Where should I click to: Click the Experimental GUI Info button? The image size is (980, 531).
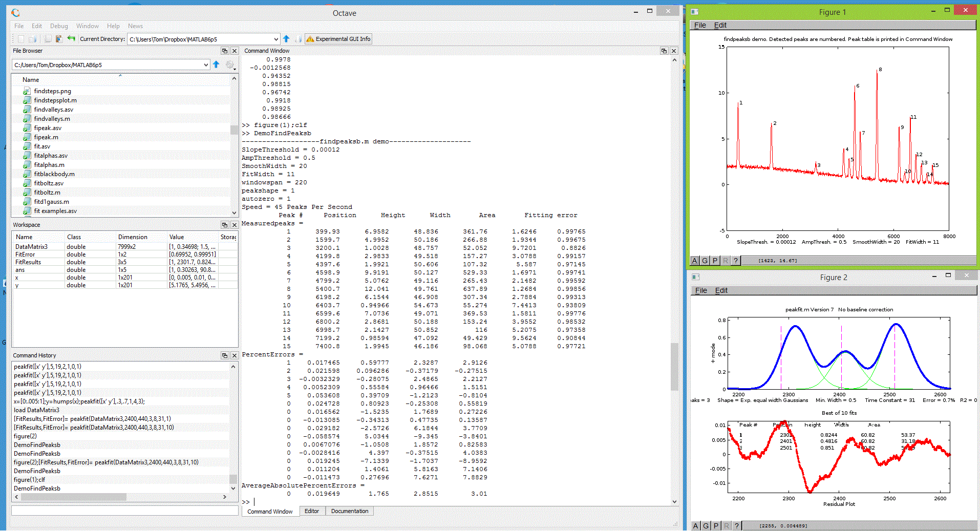click(338, 39)
